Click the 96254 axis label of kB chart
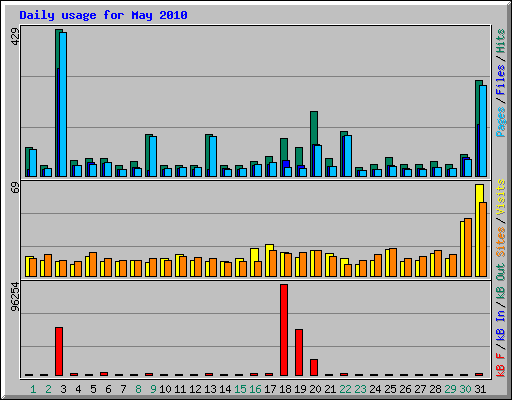The width and height of the screenshot is (512, 400). pos(15,297)
